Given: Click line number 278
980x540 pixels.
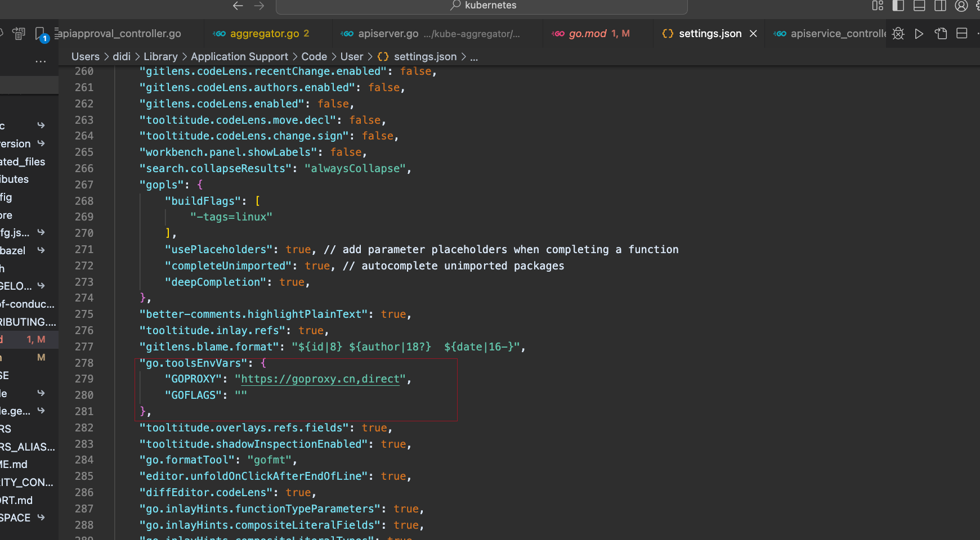Looking at the screenshot, I should click(84, 363).
